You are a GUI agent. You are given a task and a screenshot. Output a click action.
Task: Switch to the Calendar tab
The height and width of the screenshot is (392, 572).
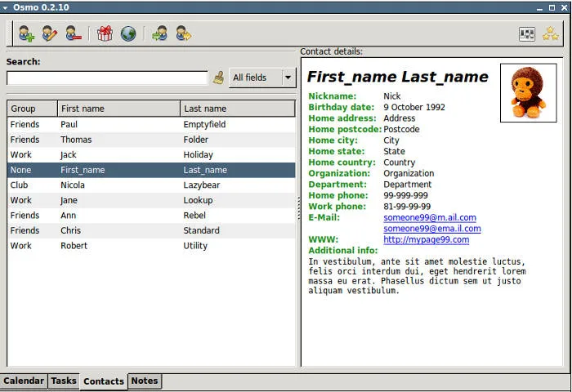click(24, 381)
